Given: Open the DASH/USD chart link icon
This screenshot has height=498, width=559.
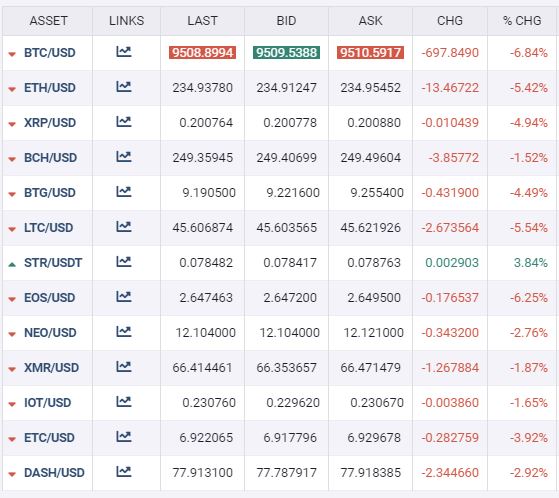Looking at the screenshot, I should pos(124,472).
